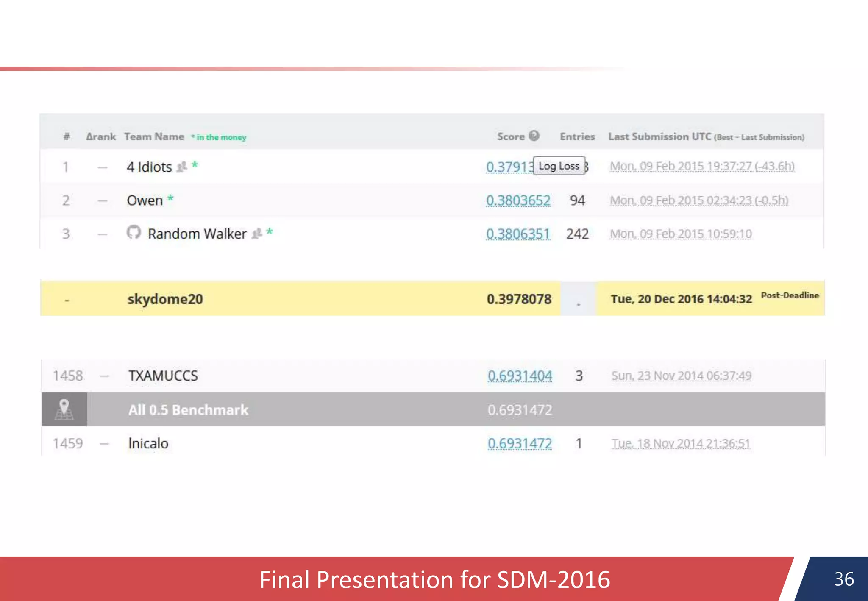
Task: Click Owen's entries count 94
Action: click(x=577, y=200)
